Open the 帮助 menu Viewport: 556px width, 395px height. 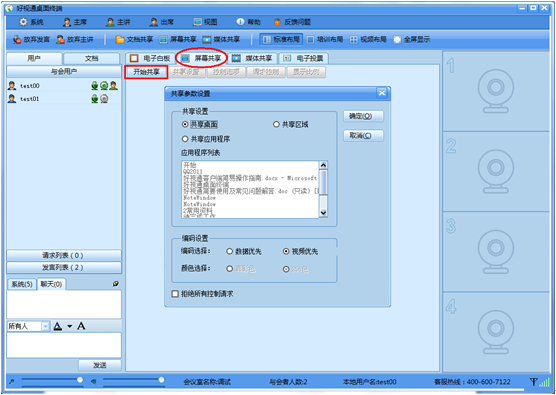click(x=249, y=22)
